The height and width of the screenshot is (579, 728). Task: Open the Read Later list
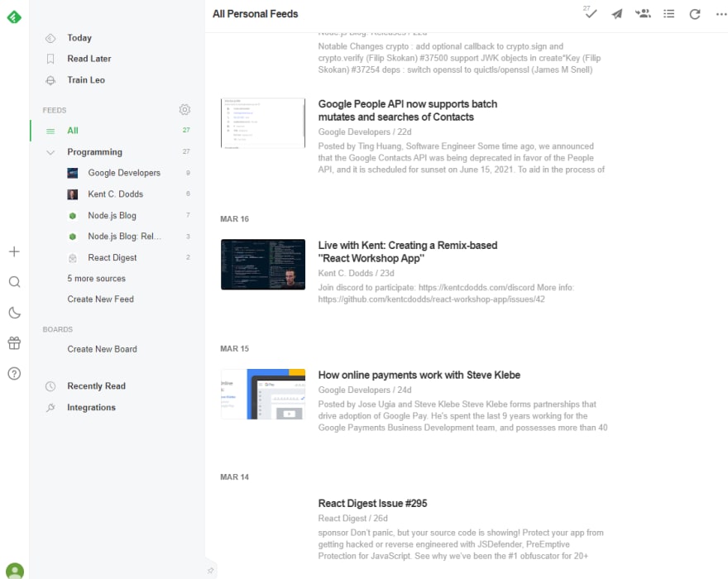tap(89, 59)
